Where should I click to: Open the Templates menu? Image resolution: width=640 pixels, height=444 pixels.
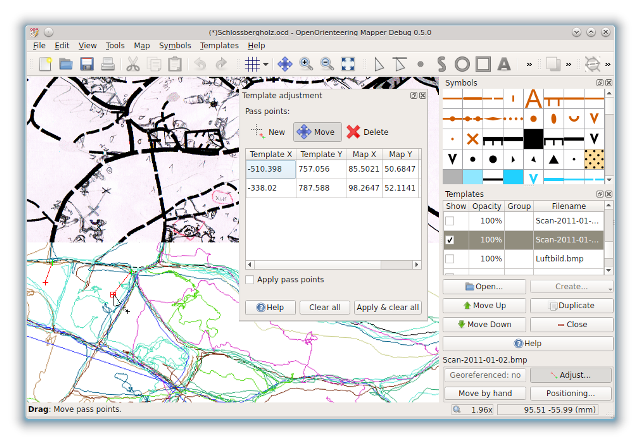pos(219,45)
